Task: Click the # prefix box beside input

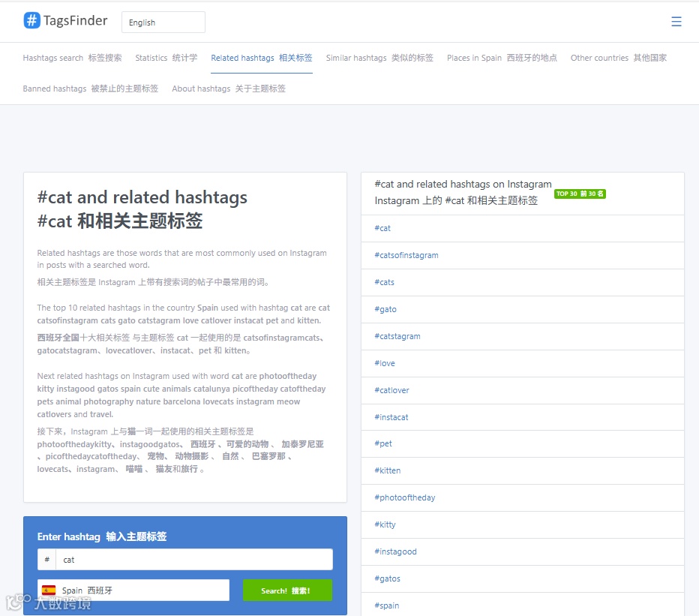Action: click(46, 559)
